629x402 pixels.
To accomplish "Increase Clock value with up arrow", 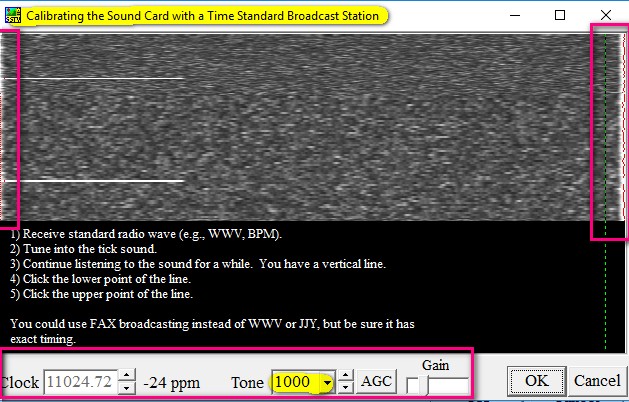I will tap(127, 376).
